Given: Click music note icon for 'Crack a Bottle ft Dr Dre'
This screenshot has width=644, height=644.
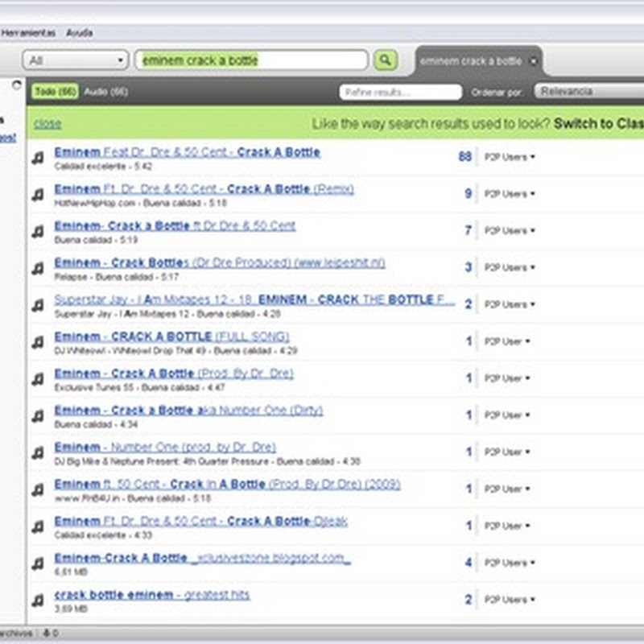Looking at the screenshot, I should [38, 232].
